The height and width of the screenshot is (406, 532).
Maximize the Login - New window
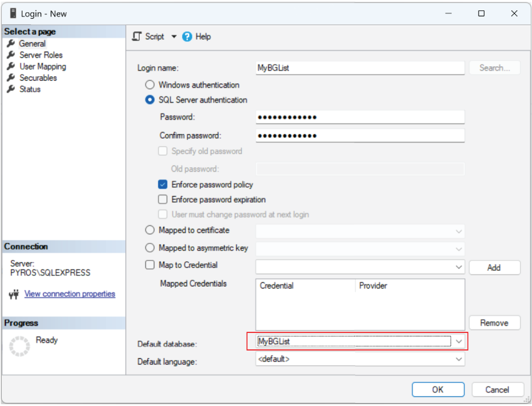coord(481,13)
